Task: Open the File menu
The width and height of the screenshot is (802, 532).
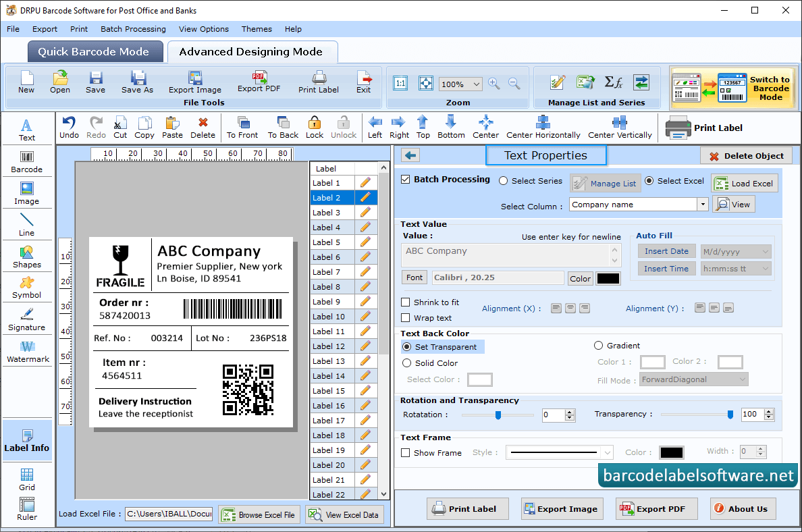Action: (14, 29)
